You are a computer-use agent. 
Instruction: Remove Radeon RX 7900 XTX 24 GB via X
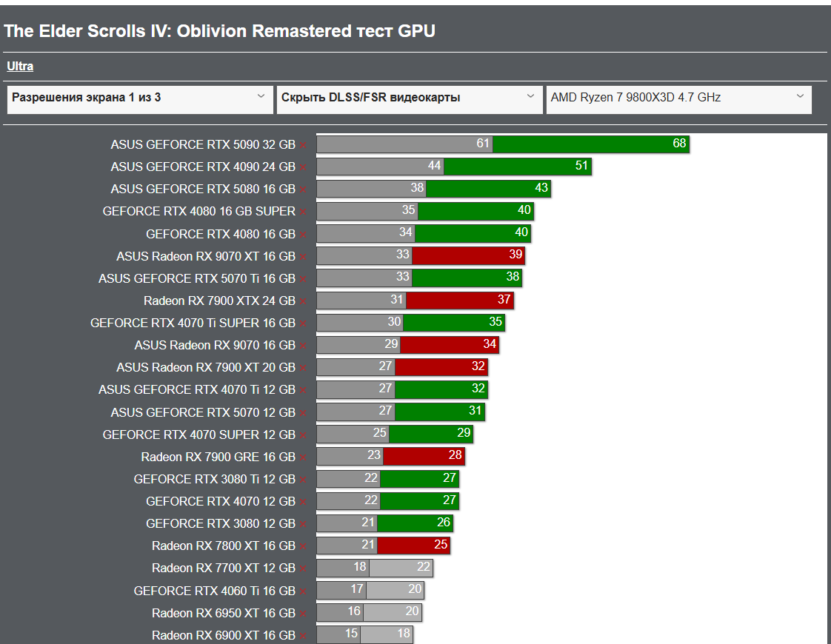(x=303, y=301)
